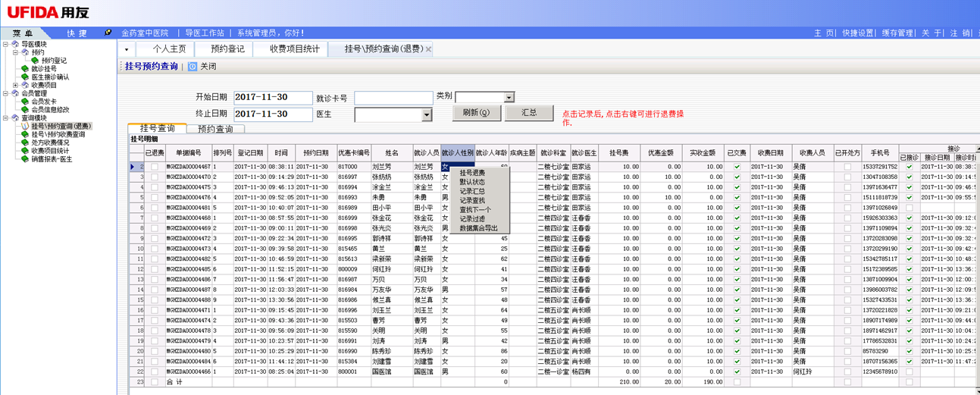Image resolution: width=980 pixels, height=395 pixels.
Task: Choose 记录查找 from the context menu
Action: pyautogui.click(x=472, y=200)
